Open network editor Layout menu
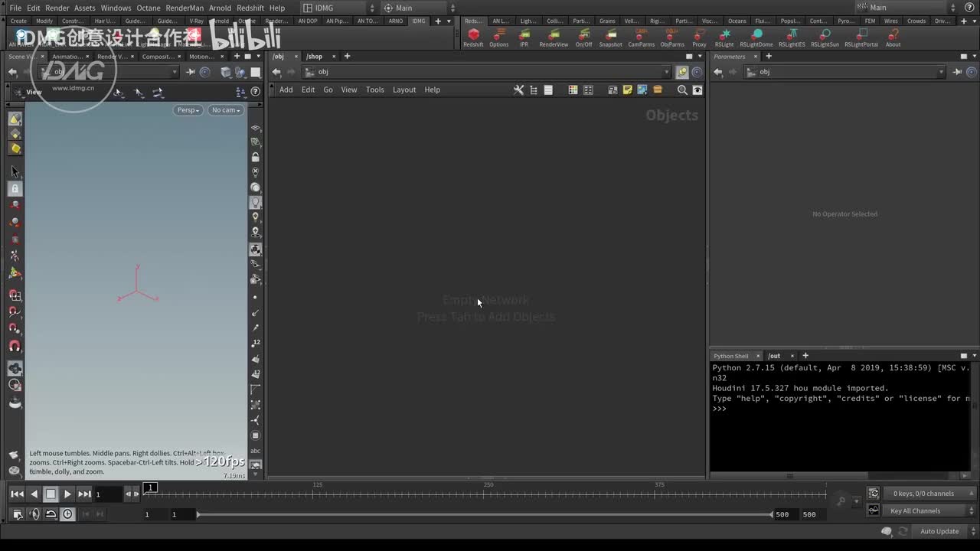980x551 pixels. [x=404, y=90]
